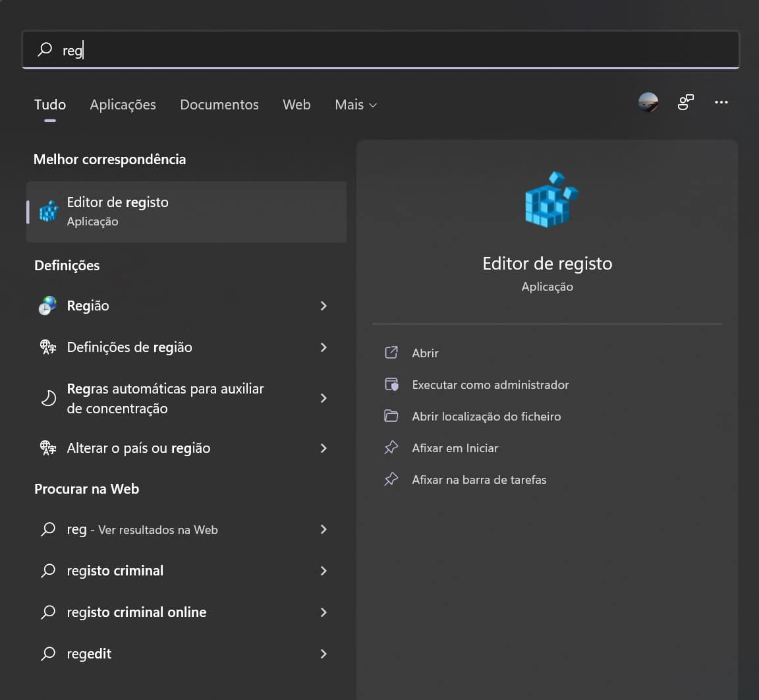This screenshot has height=700, width=759.
Task: Expand the regedit web suggestion arrow
Action: coord(323,654)
